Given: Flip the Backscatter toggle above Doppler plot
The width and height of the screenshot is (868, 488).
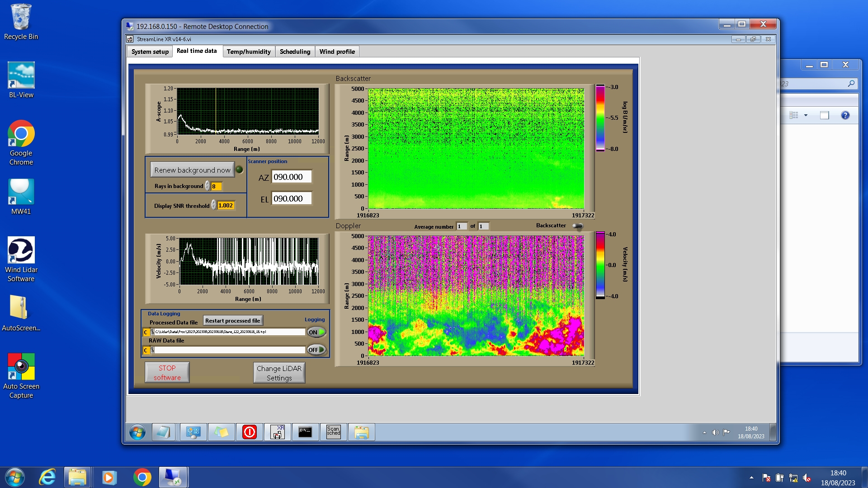Looking at the screenshot, I should coord(577,226).
